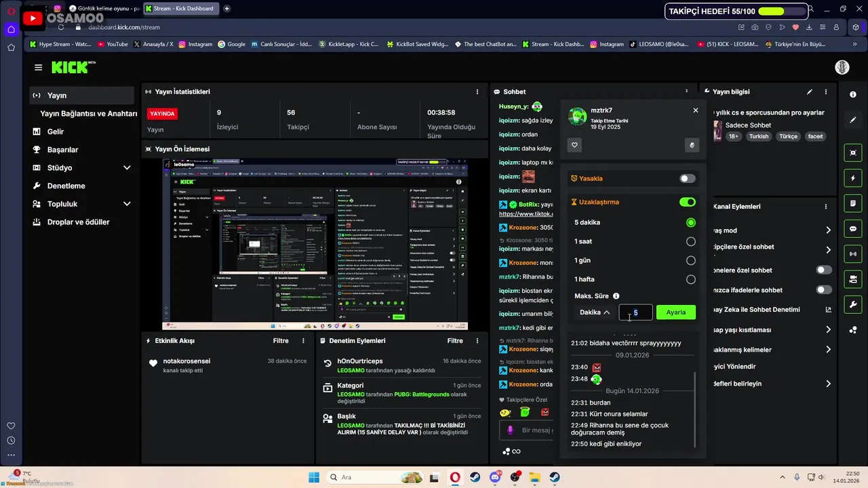This screenshot has height=488, width=868.
Task: Edit stream info with pencil icon in Yayın bilgisi
Action: (809, 91)
